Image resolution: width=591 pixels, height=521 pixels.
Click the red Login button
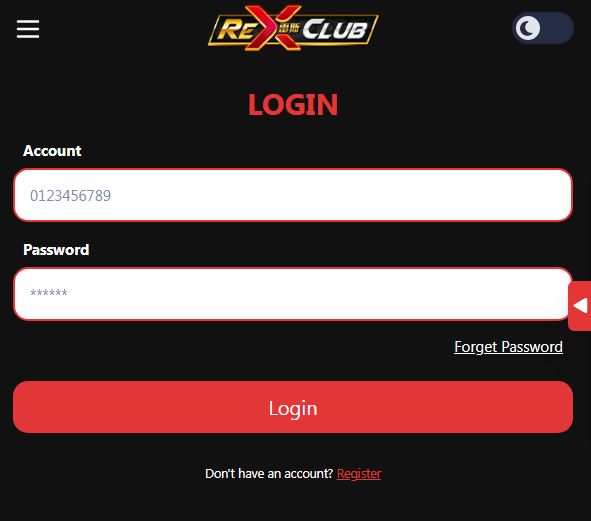pyautogui.click(x=293, y=407)
